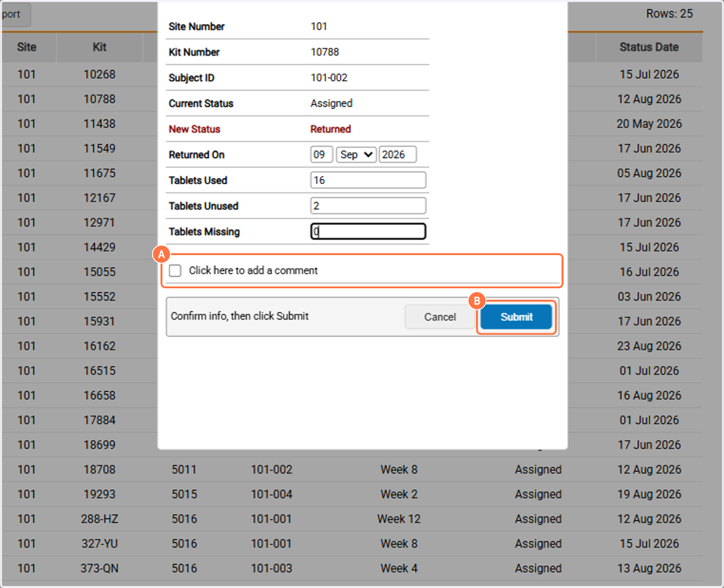This screenshot has height=588, width=724.
Task: Click the Kit column header
Action: click(100, 47)
